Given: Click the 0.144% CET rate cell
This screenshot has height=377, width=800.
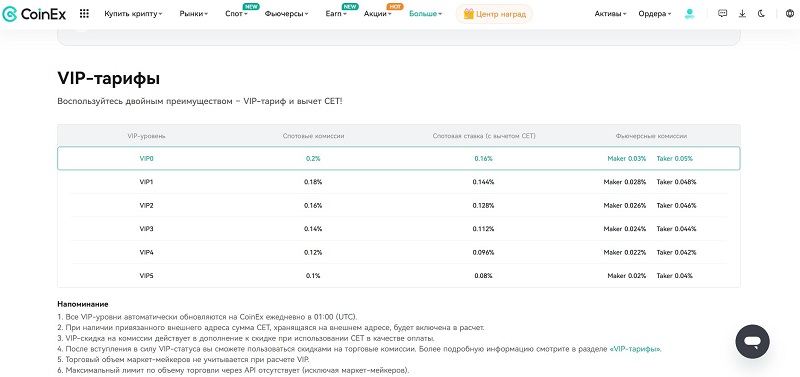Looking at the screenshot, I should (484, 182).
